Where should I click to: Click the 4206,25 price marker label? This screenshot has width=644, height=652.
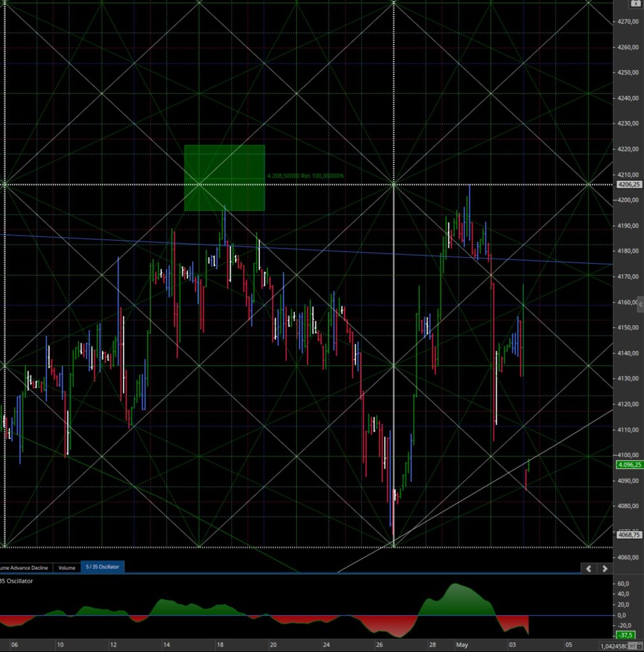tap(629, 184)
